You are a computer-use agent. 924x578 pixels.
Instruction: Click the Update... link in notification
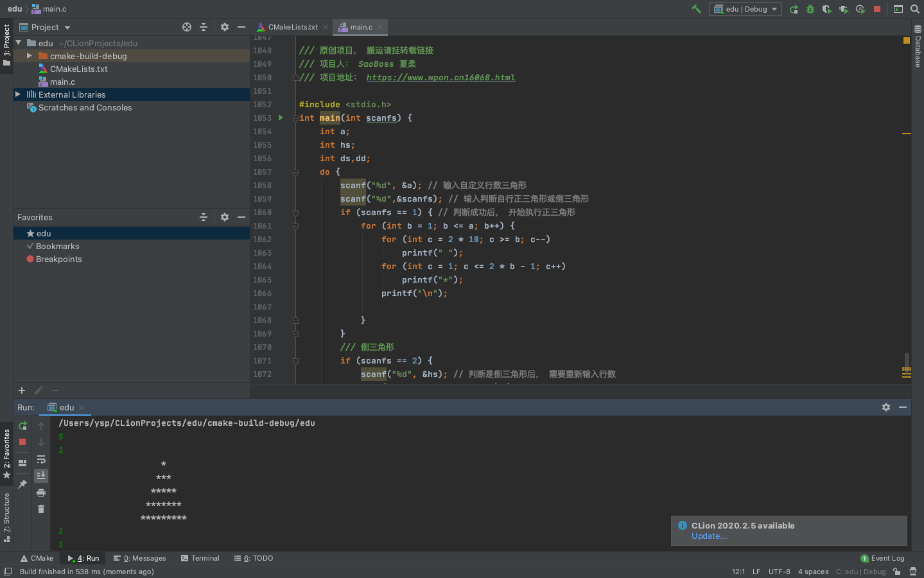pos(709,536)
